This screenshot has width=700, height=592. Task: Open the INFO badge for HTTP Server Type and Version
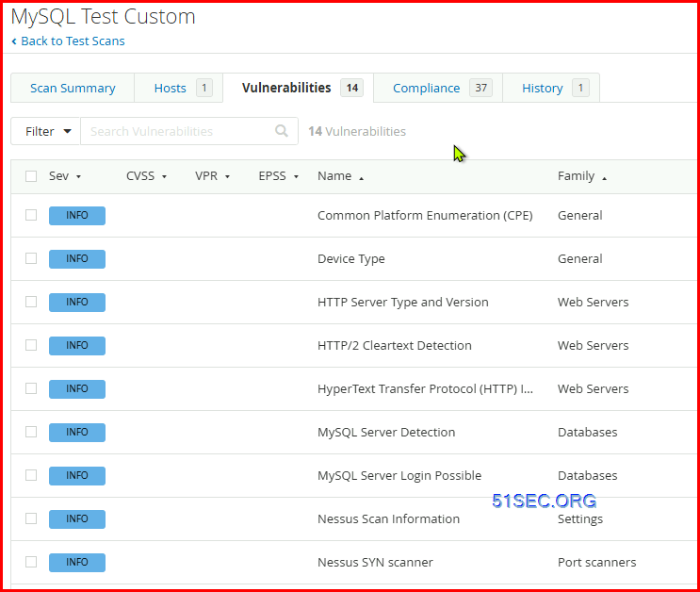[77, 302]
